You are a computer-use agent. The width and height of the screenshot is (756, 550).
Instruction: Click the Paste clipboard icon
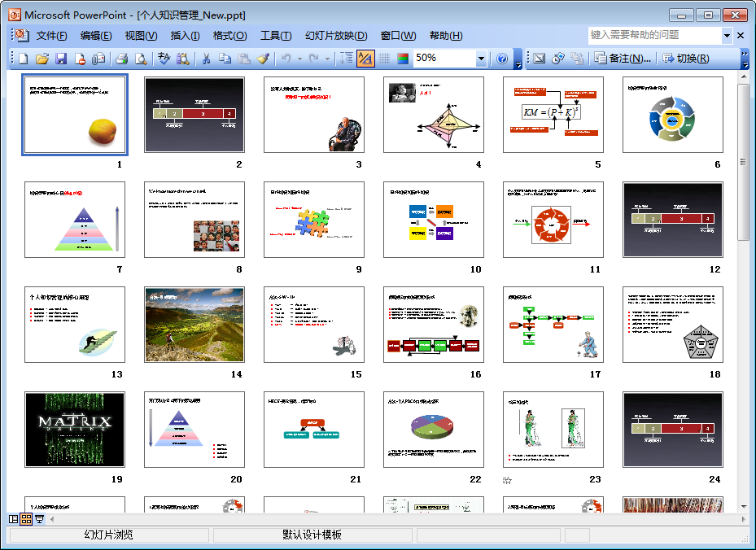(x=244, y=59)
